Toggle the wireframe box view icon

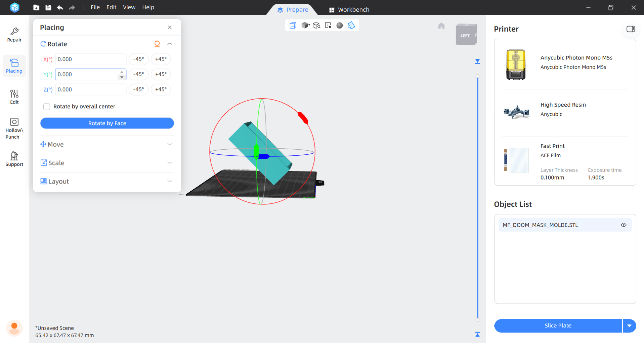pos(293,26)
